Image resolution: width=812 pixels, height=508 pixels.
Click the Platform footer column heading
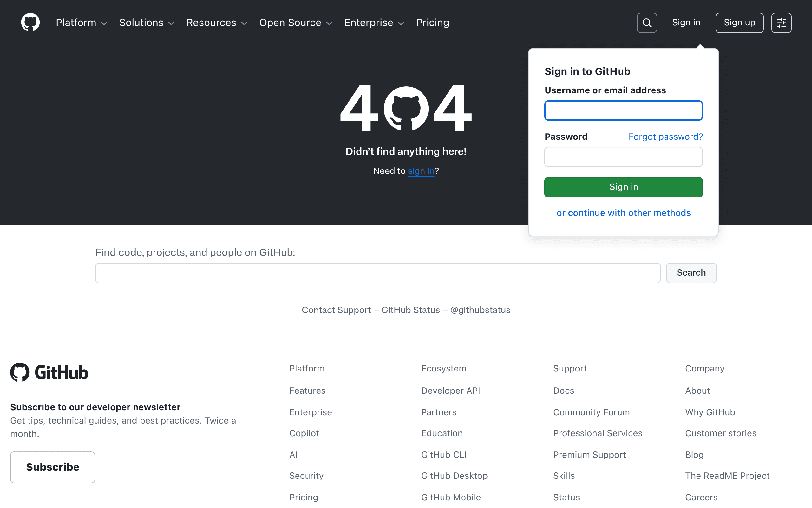tap(307, 369)
